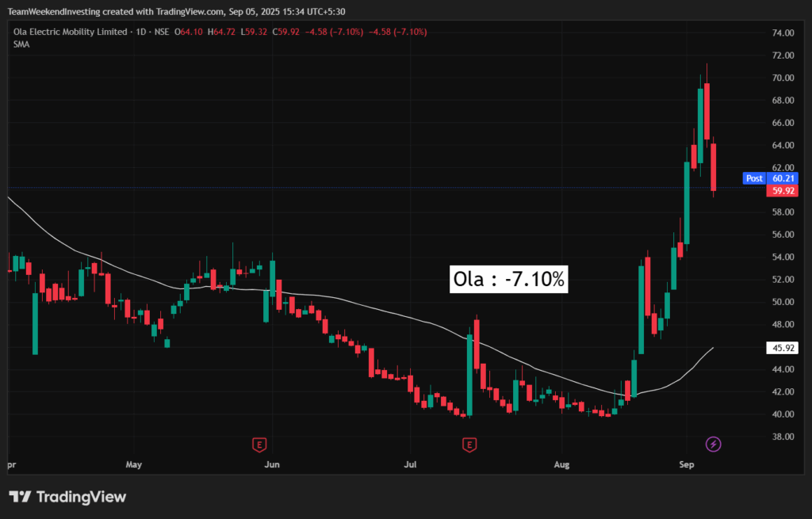This screenshot has height=519, width=812.
Task: Click the 44.00 price axis label
Action: tap(783, 369)
